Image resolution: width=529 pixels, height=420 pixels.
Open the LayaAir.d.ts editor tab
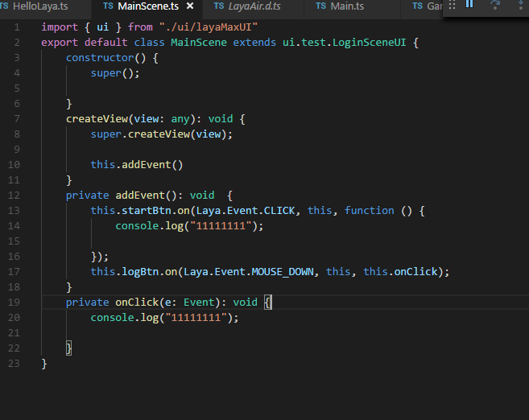coord(254,6)
